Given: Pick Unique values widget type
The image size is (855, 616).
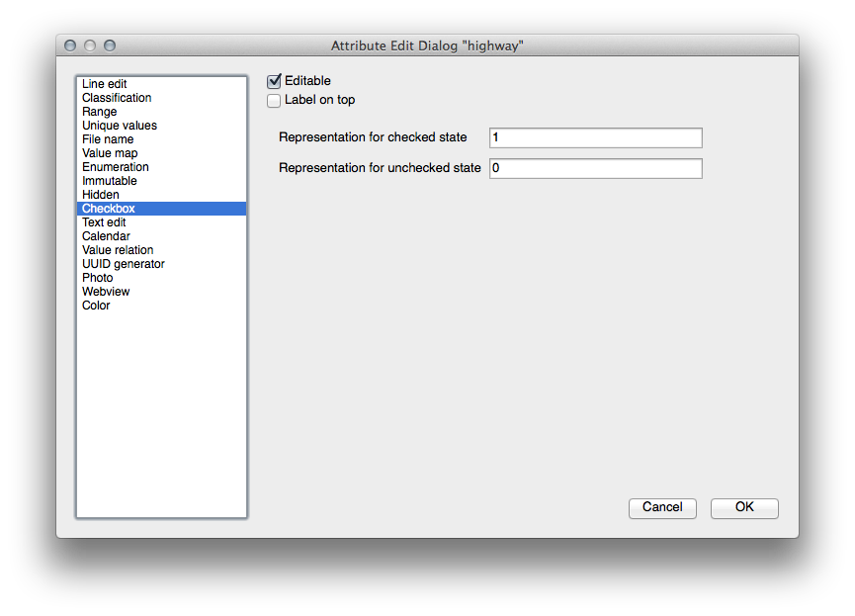Looking at the screenshot, I should tap(120, 126).
